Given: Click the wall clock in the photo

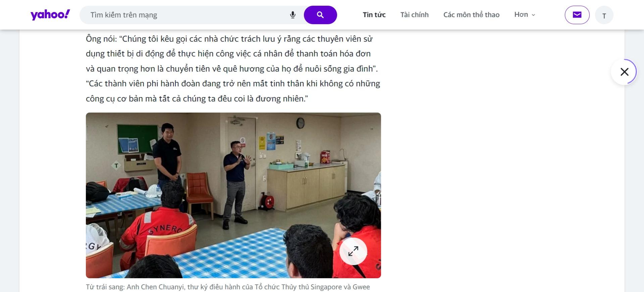Looking at the screenshot, I should pos(300,123).
